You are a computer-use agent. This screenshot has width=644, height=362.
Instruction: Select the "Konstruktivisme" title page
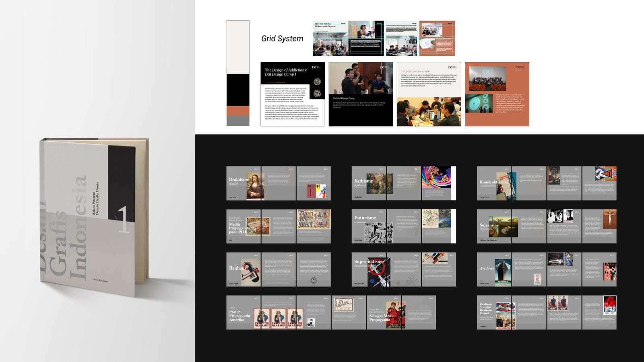[494, 183]
